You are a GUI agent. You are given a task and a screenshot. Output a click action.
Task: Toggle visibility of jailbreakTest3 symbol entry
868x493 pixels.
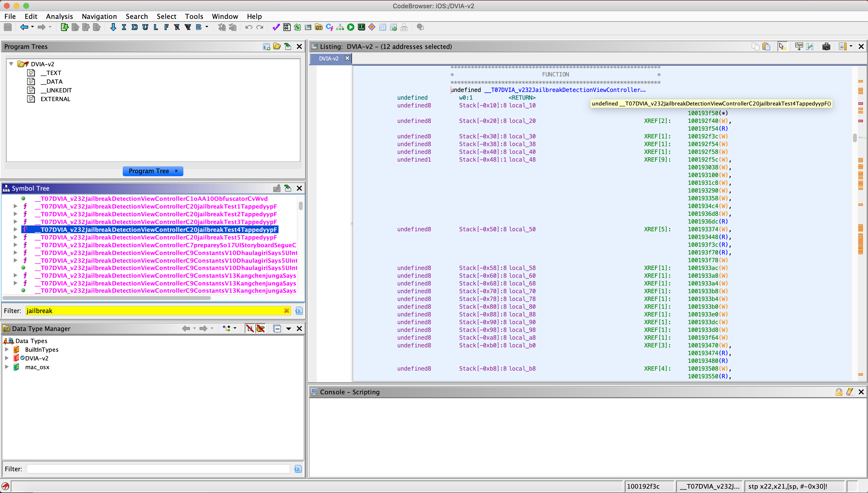point(15,222)
